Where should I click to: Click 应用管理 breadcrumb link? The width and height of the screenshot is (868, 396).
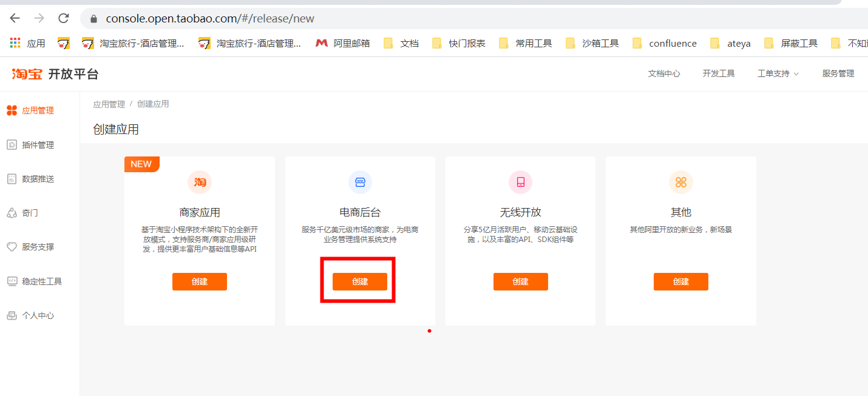tap(109, 104)
